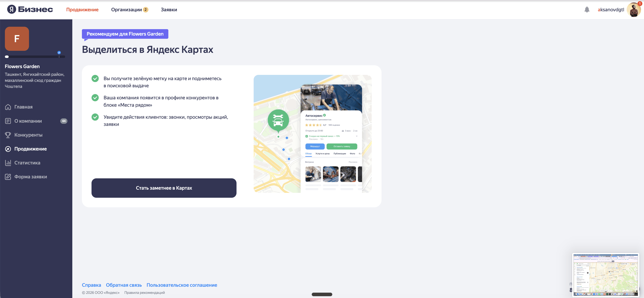Open the notifications bell
Image resolution: width=644 pixels, height=298 pixels.
pos(587,9)
